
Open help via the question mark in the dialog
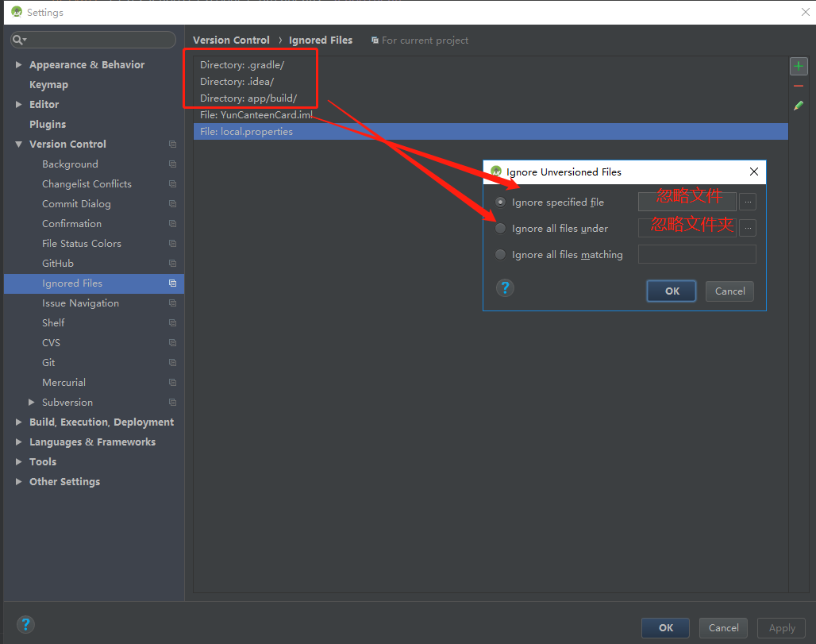pyautogui.click(x=506, y=288)
